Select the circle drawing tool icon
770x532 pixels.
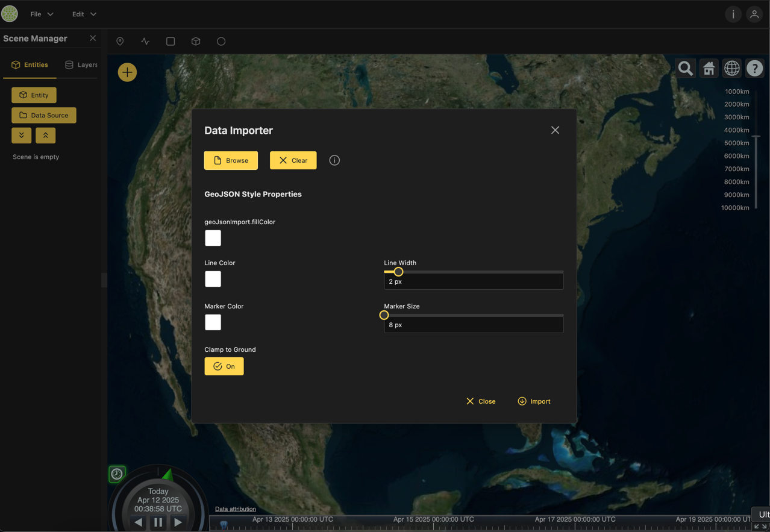[x=221, y=42]
